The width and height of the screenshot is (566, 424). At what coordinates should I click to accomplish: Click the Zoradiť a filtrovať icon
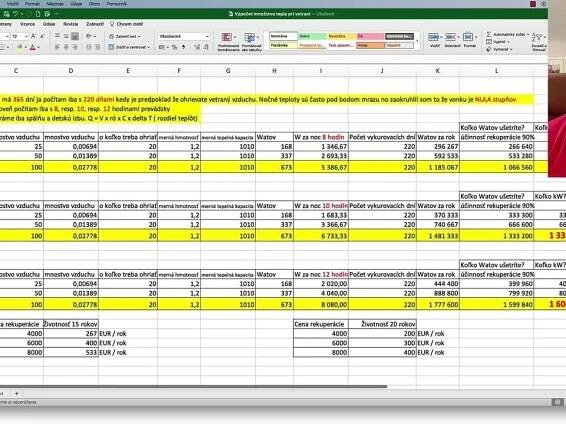537,37
